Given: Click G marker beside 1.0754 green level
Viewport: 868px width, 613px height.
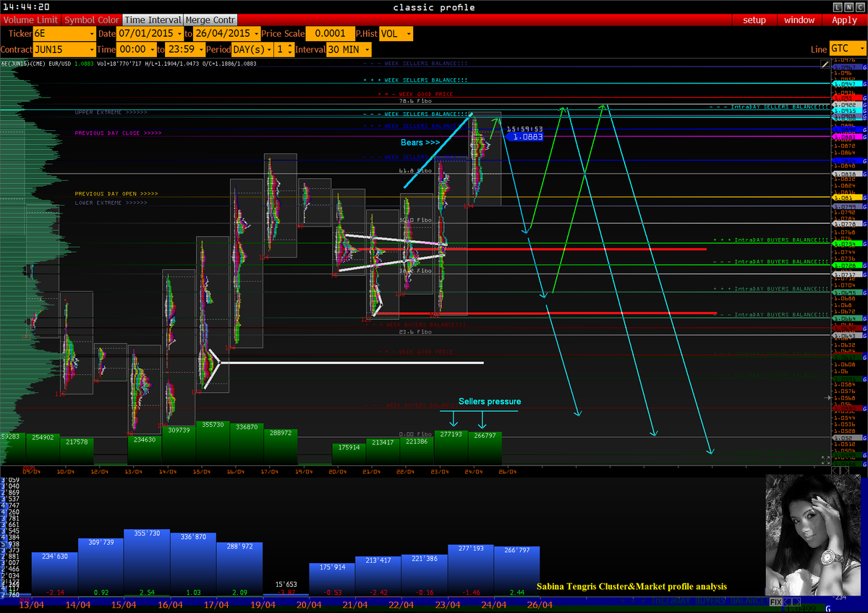Looking at the screenshot, I should tap(864, 243).
